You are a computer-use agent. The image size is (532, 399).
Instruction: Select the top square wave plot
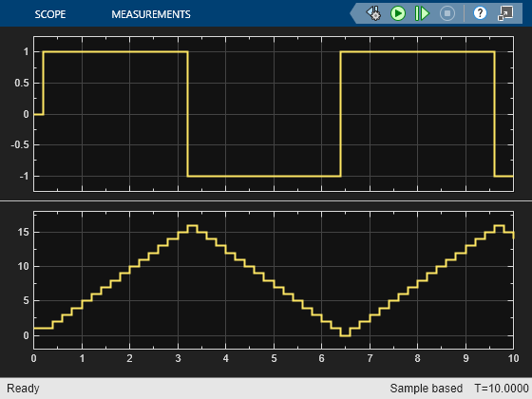coord(274,114)
